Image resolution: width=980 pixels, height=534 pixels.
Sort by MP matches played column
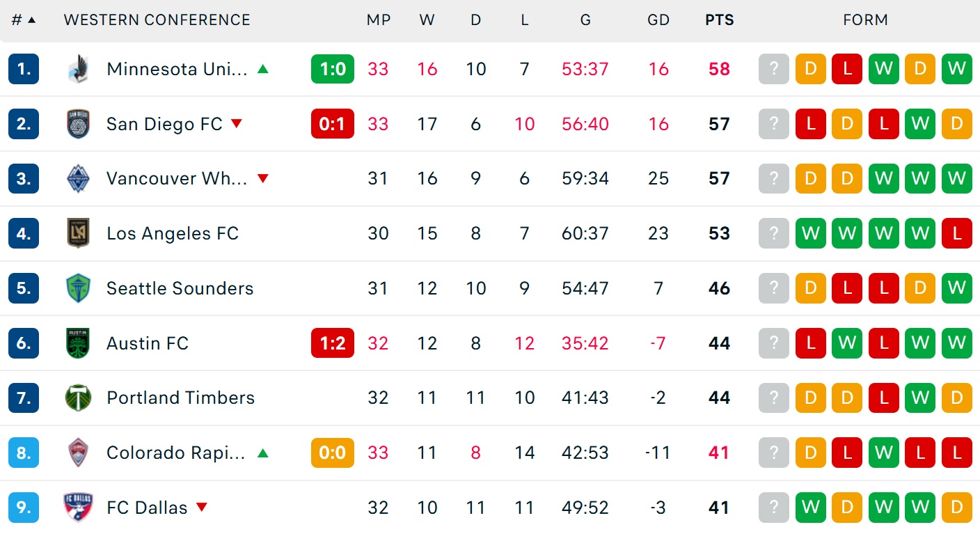378,20
